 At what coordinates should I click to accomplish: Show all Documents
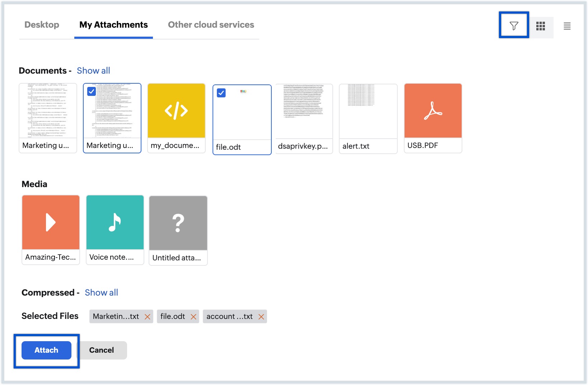click(93, 71)
